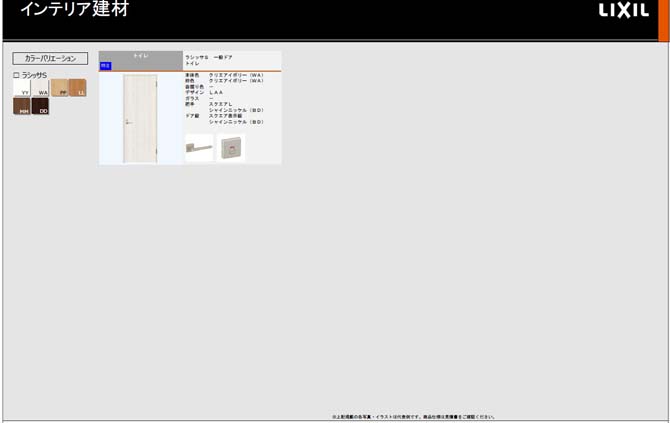
Task: Toggle the ラシッサS checkbox
Action: tap(16, 75)
